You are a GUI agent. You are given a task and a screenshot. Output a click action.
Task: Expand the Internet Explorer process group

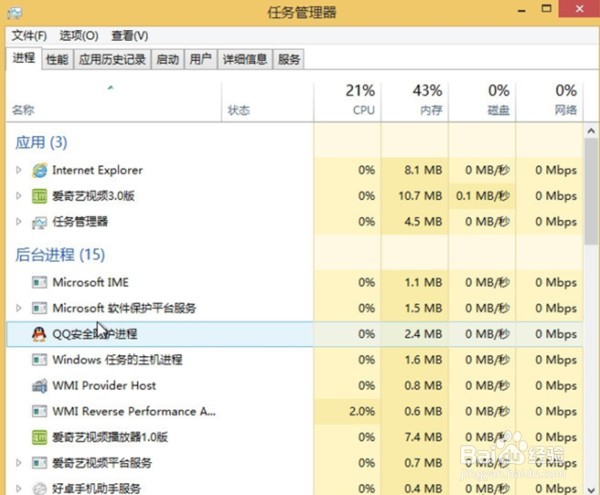pyautogui.click(x=18, y=170)
